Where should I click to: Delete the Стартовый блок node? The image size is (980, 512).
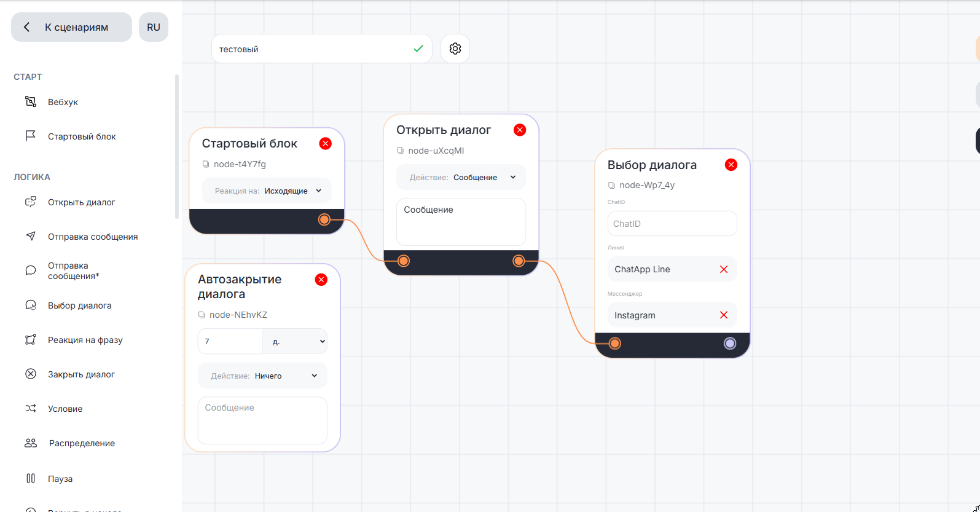click(x=325, y=143)
